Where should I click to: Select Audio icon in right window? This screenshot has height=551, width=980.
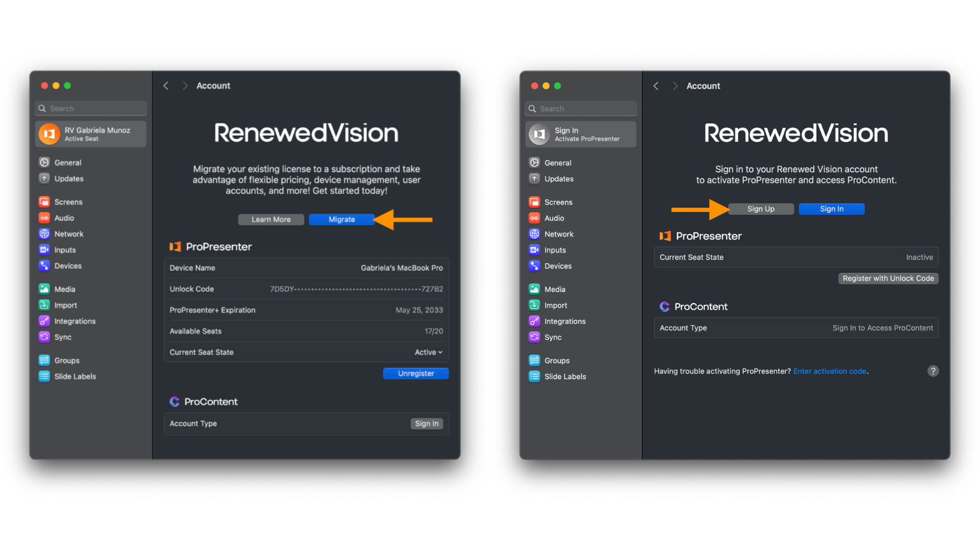534,218
